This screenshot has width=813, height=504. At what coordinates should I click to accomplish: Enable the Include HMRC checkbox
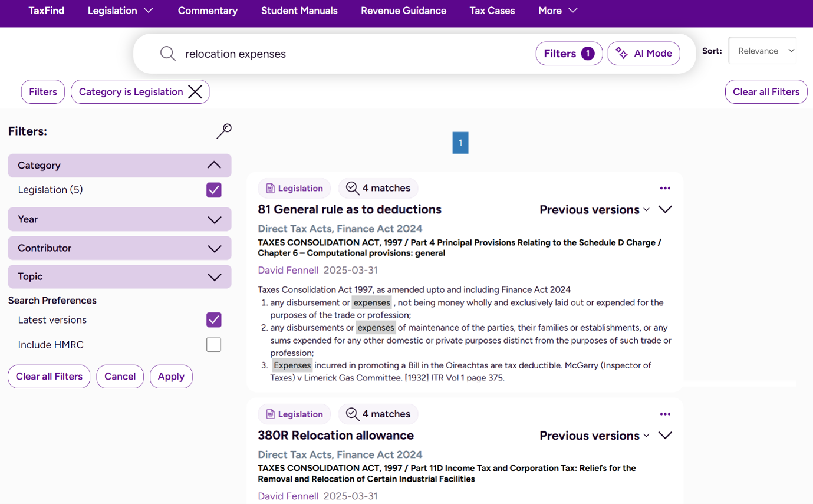pos(214,345)
